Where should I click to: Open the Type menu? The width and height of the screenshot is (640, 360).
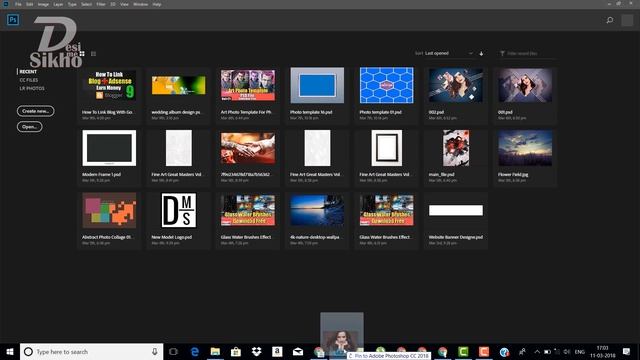tap(72, 4)
